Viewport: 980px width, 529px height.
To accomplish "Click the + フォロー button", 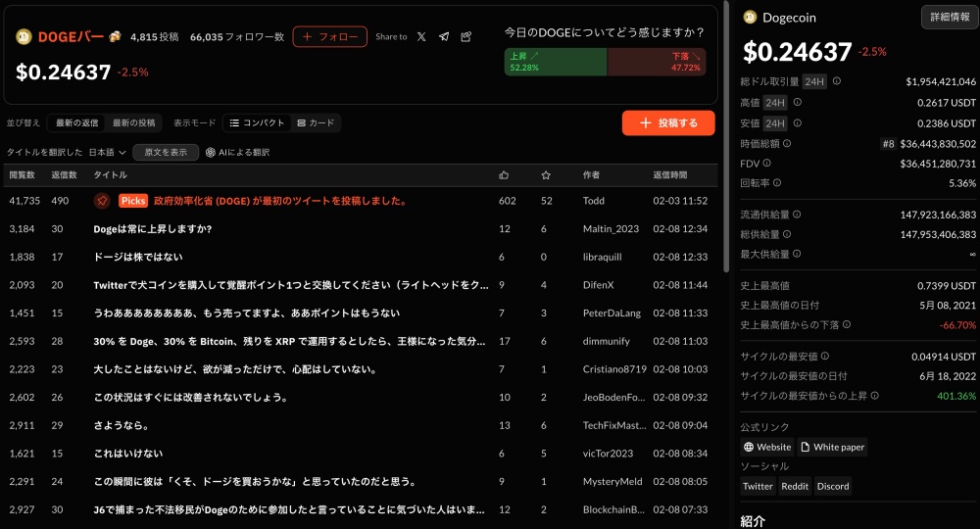I will coord(330,37).
